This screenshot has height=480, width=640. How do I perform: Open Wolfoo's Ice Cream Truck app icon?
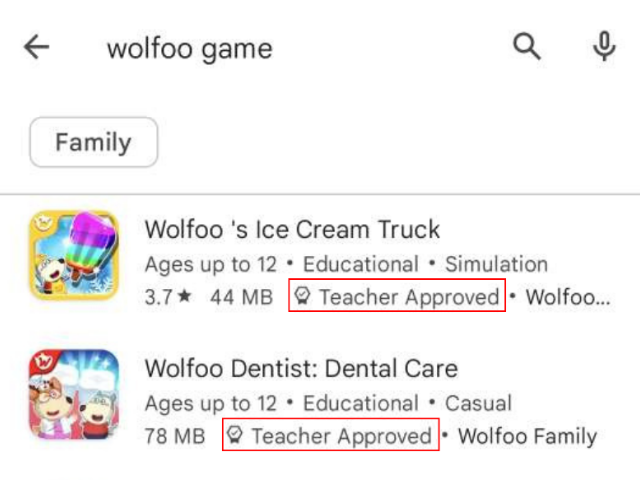point(74,255)
